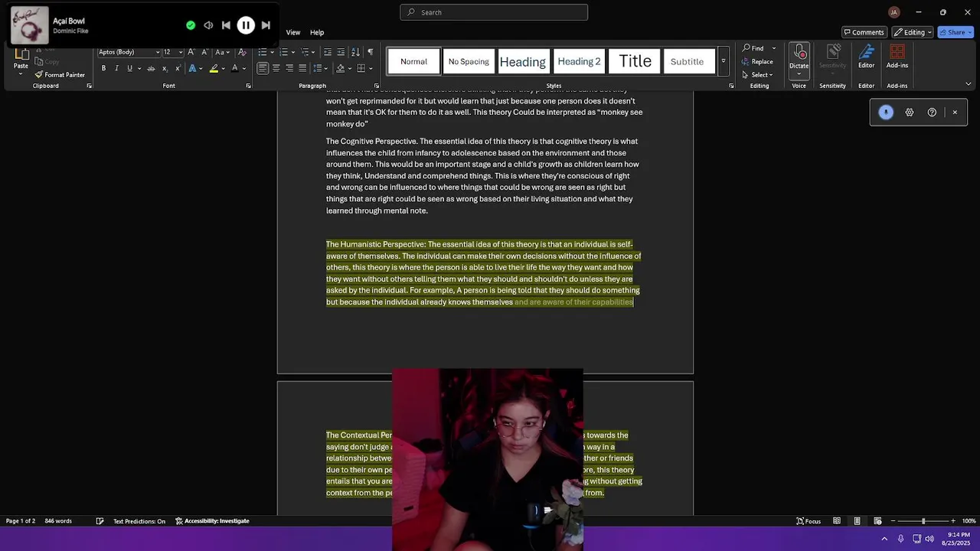The height and width of the screenshot is (551, 980).
Task: Open the Editing mode dropdown
Action: click(x=913, y=32)
